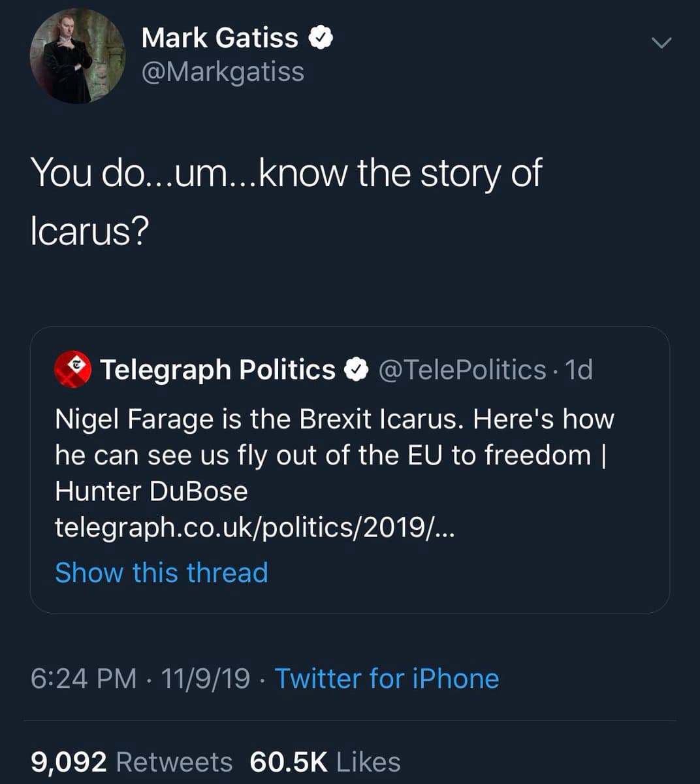700x784 pixels.
Task: Open the tweet options chevron menu
Action: (x=661, y=43)
